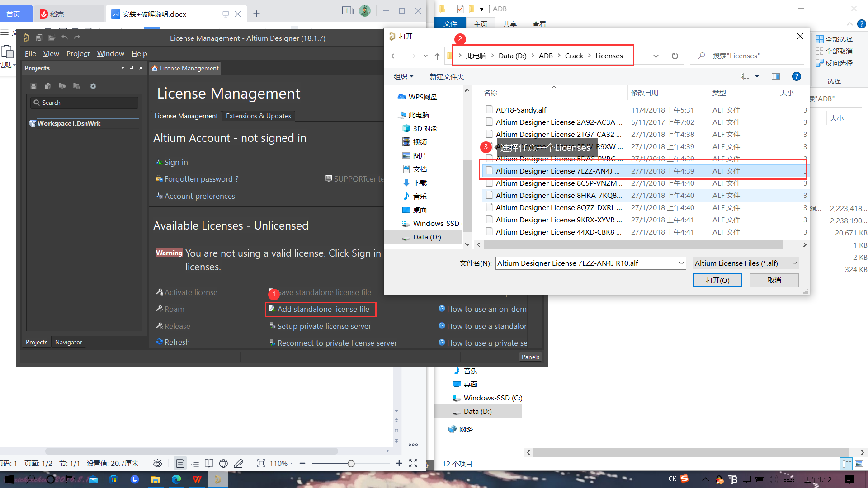The image size is (868, 488).
Task: Select Data (D:) in dialog sidebar
Action: 426,237
